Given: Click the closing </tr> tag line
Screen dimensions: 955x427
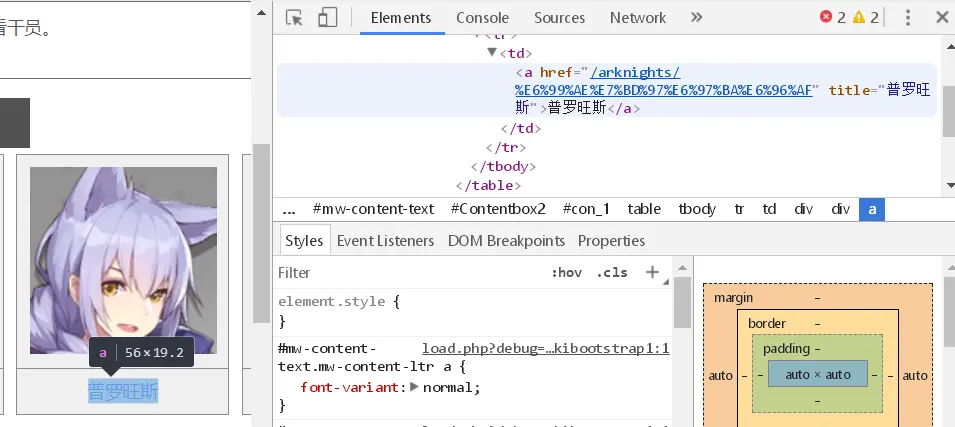Looking at the screenshot, I should coord(506,147).
